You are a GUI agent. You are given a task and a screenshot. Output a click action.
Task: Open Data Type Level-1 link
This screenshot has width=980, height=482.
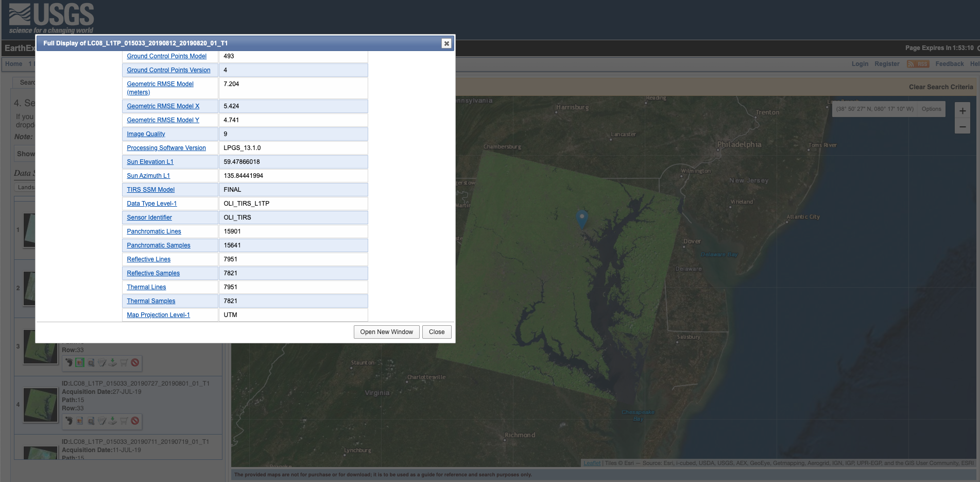[151, 204]
